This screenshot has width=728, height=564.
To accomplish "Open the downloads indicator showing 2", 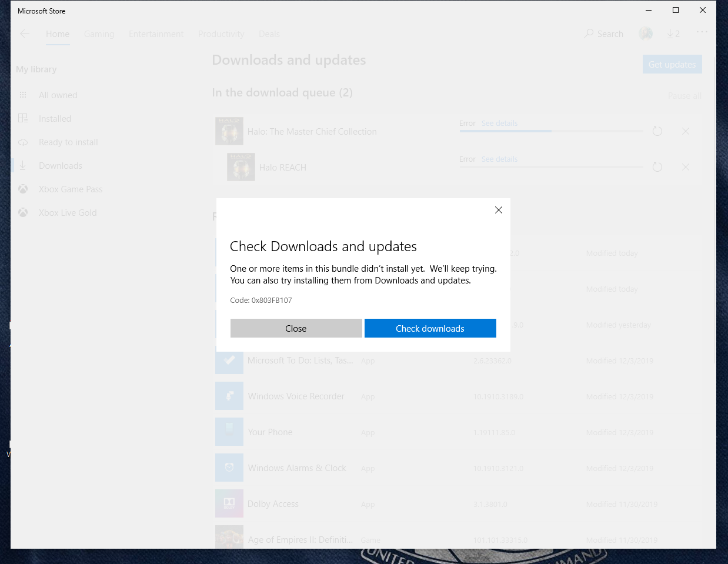I will (x=673, y=34).
